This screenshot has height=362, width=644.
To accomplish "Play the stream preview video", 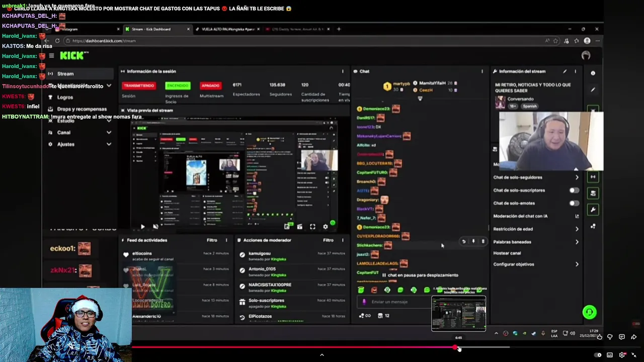I will pos(142,227).
